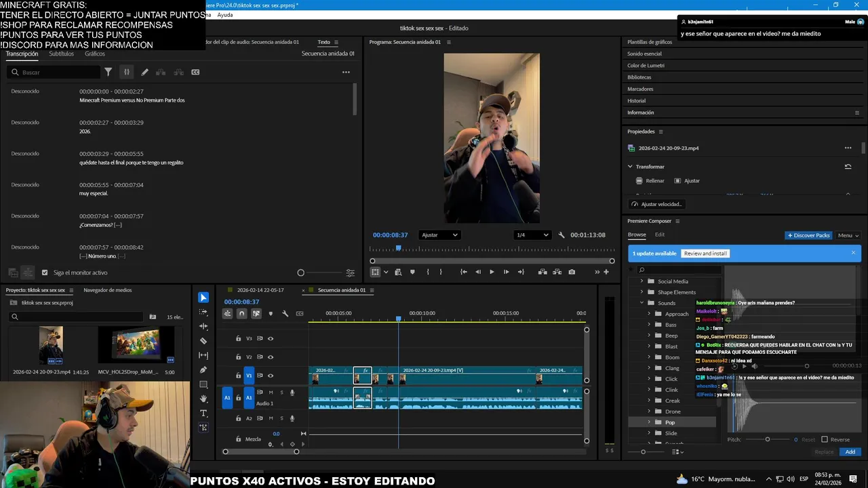This screenshot has width=868, height=488.
Task: Toggle Linked Selection in timeline
Action: (256, 314)
